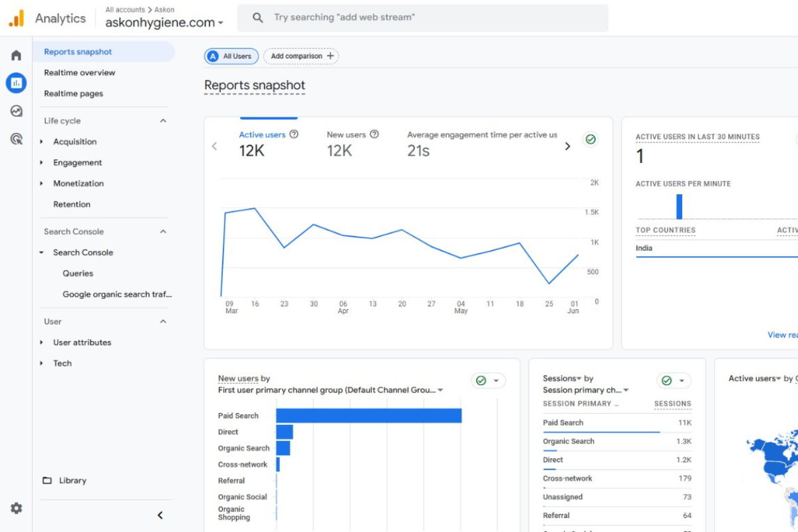Click in the search field

(x=423, y=18)
